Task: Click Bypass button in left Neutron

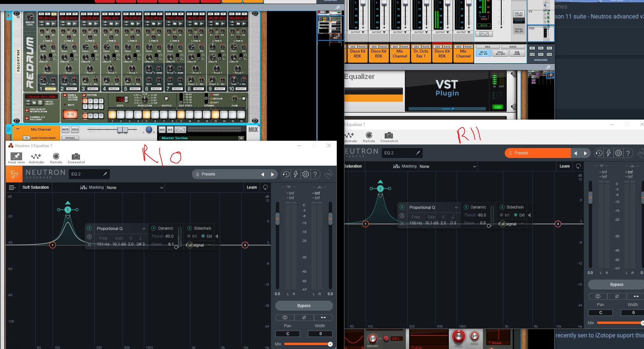Action: pyautogui.click(x=304, y=306)
